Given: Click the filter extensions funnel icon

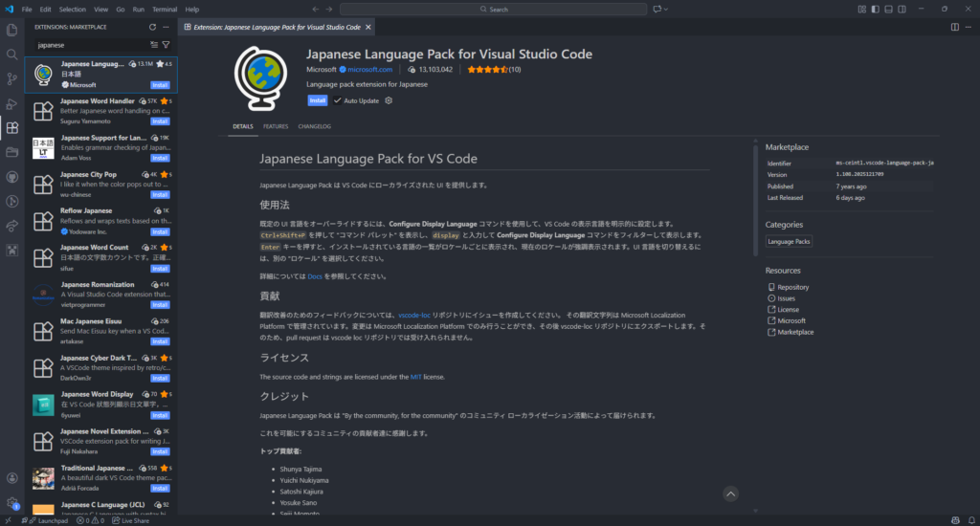Looking at the screenshot, I should (166, 45).
